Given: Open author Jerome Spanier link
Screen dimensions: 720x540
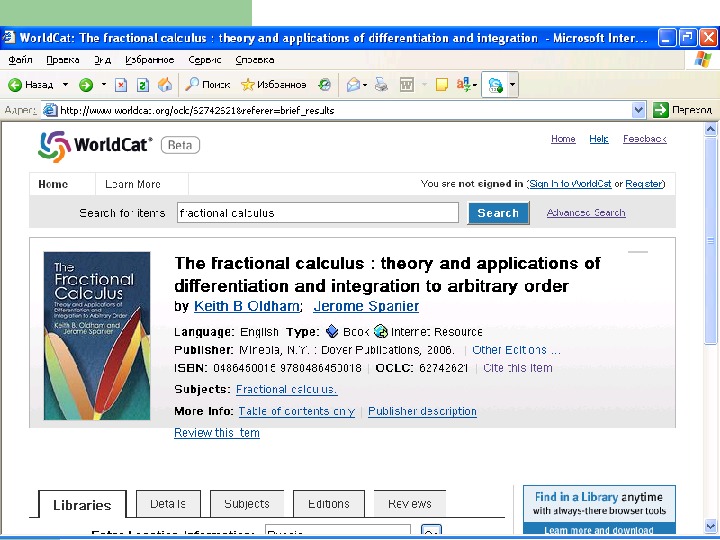Looking at the screenshot, I should tap(366, 306).
